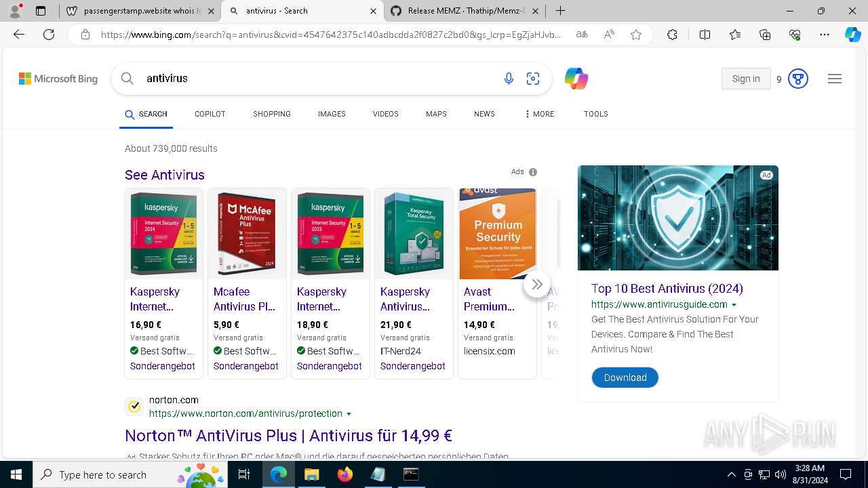The width and height of the screenshot is (868, 488).
Task: Select the SHOPPING search tab
Action: coord(272,114)
